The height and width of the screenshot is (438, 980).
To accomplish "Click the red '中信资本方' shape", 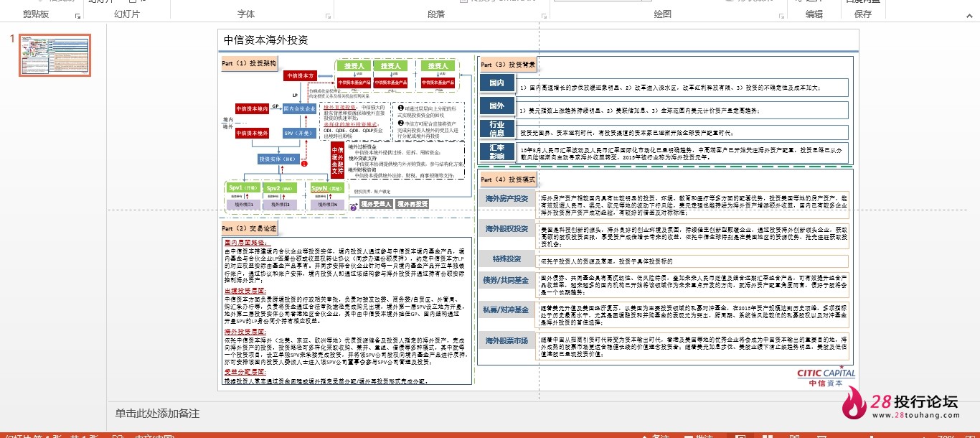I will pos(301,75).
